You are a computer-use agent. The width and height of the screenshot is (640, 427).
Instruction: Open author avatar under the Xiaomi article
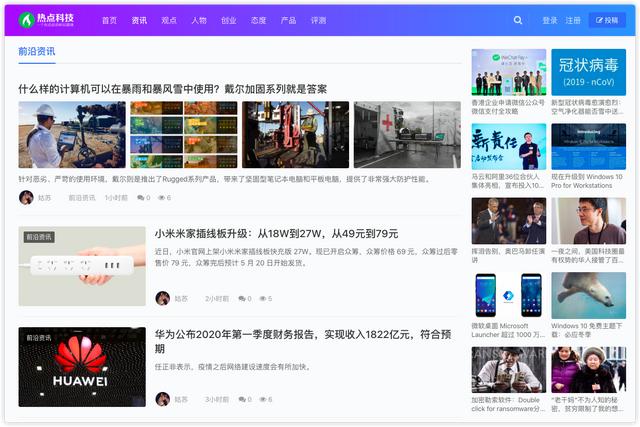(162, 298)
